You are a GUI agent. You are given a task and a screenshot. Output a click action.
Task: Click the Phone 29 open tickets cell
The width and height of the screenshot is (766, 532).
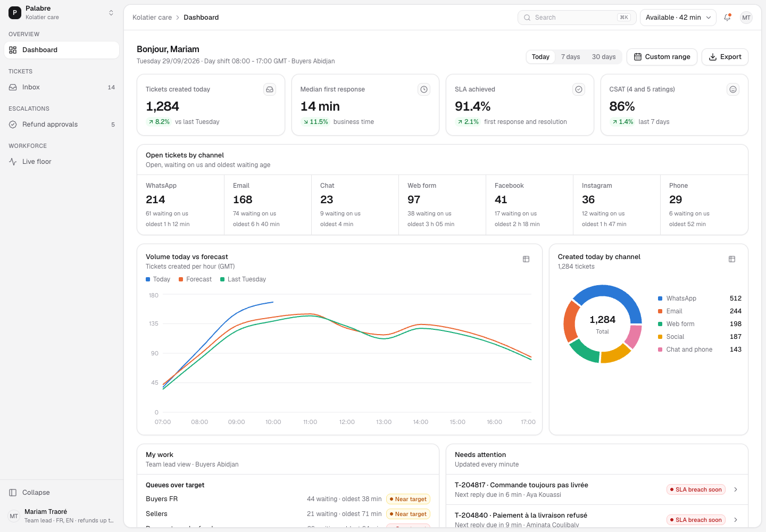coord(704,205)
